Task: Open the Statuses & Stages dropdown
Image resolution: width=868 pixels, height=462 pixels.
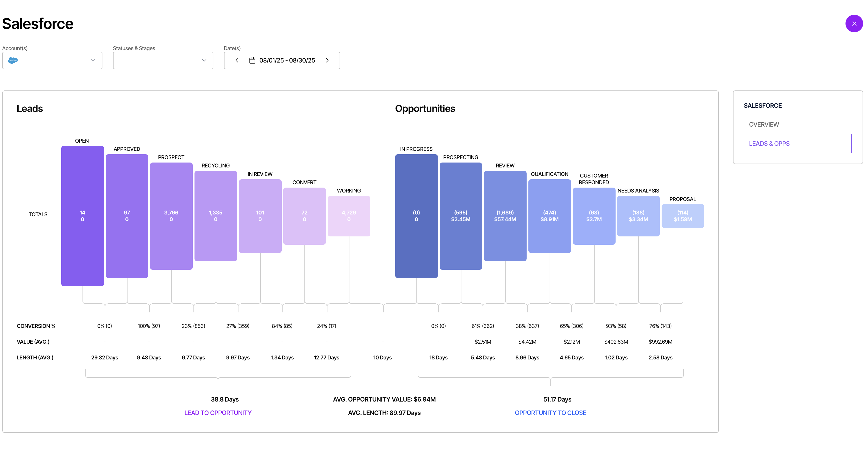Action: [163, 60]
